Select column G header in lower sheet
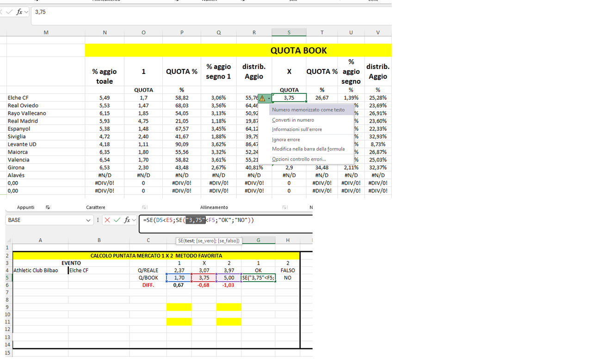Viewport: 592px width, 364px height. 258,241
